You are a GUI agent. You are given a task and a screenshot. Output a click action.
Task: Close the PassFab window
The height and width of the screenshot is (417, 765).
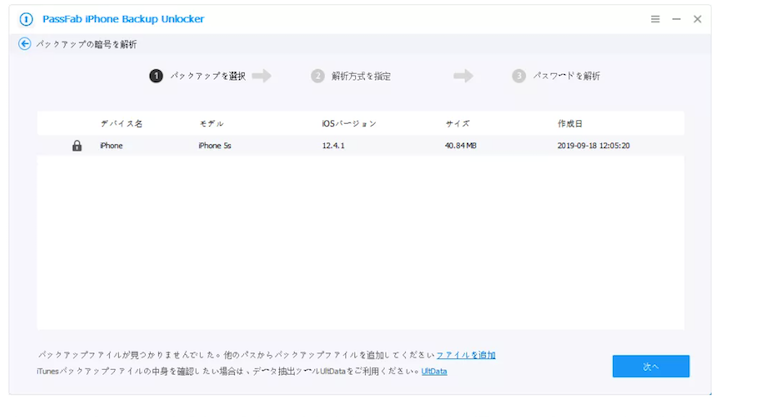(697, 19)
